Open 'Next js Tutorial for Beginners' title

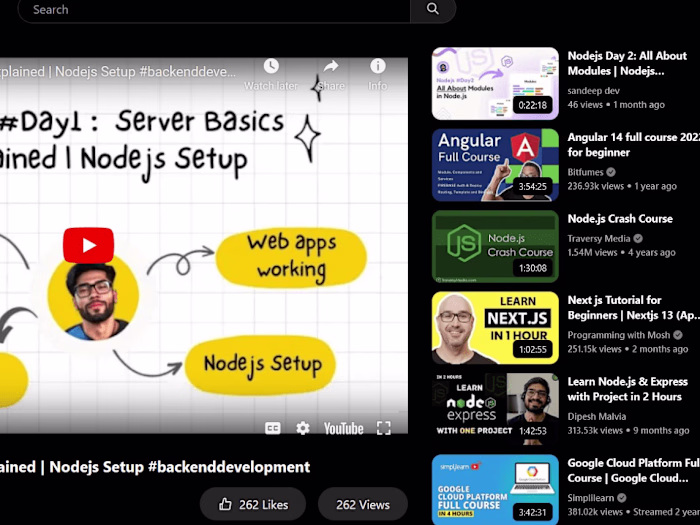coord(633,308)
